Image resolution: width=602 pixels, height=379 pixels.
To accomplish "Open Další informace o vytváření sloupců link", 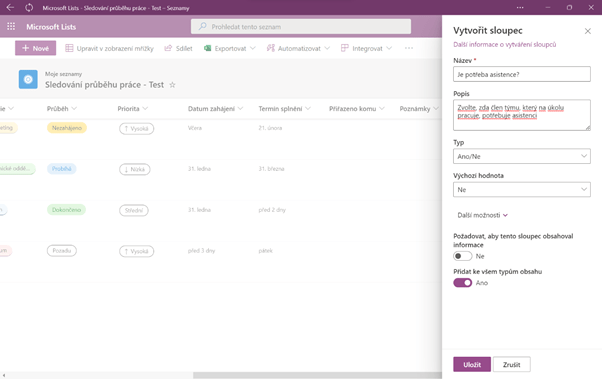I will click(x=504, y=45).
